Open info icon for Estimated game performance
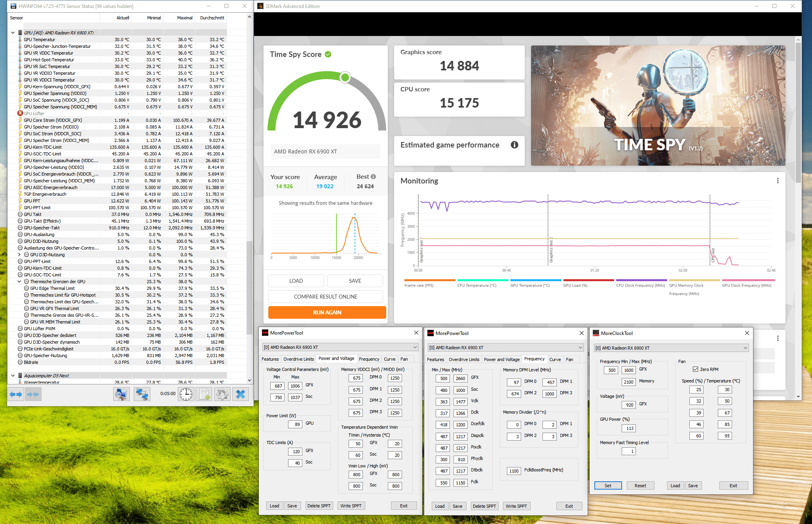Viewport: 812px width, 524px height. pos(514,145)
